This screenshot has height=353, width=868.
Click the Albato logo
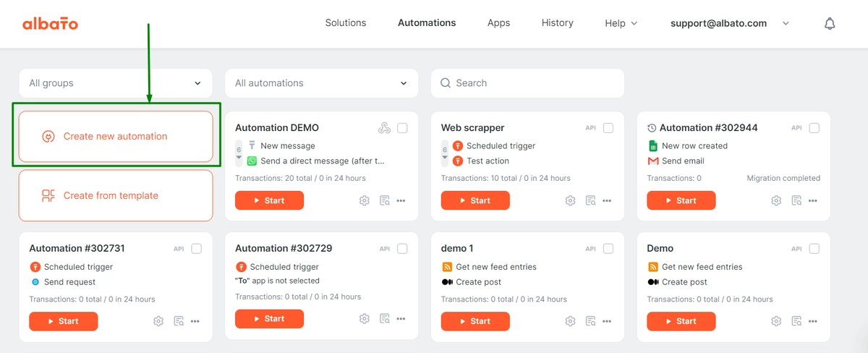(x=50, y=24)
